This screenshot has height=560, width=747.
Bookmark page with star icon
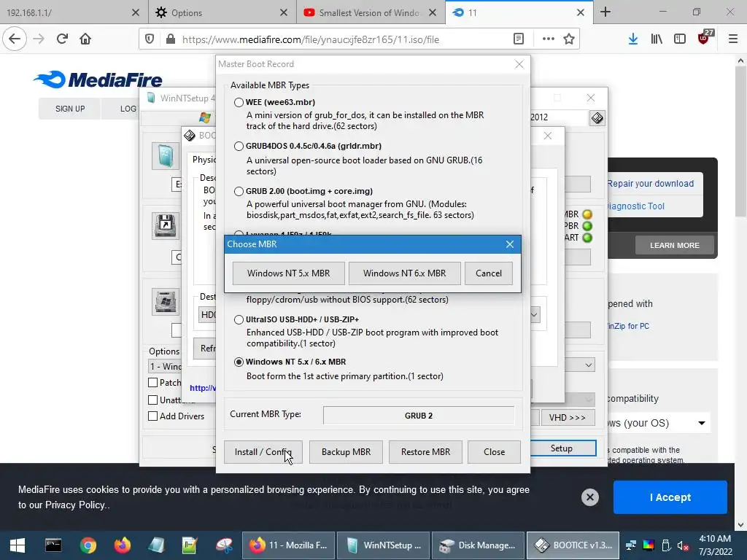(x=569, y=39)
